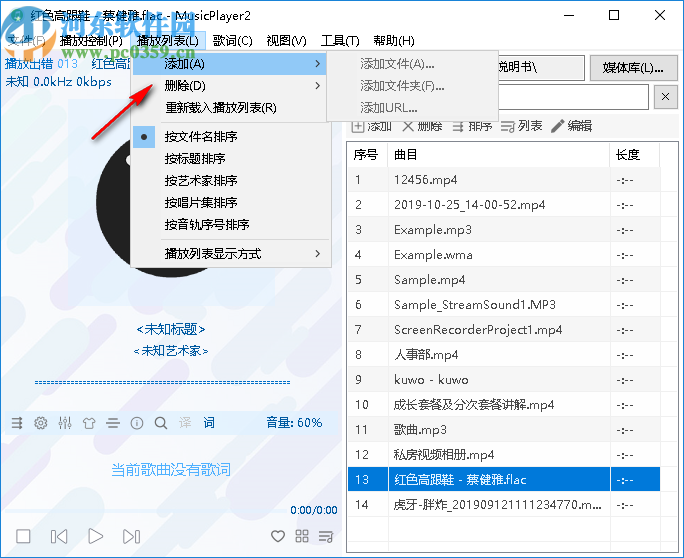Start playback with the play button

(95, 536)
